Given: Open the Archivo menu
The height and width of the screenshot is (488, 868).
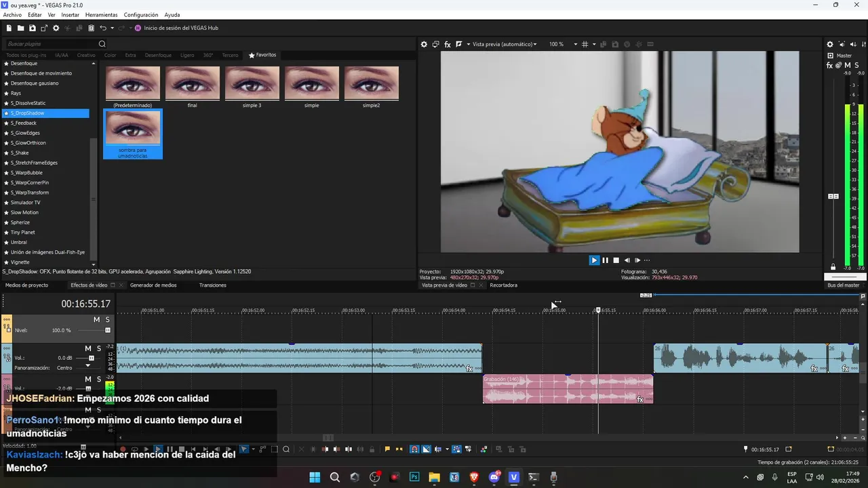Looking at the screenshot, I should click(x=12, y=14).
